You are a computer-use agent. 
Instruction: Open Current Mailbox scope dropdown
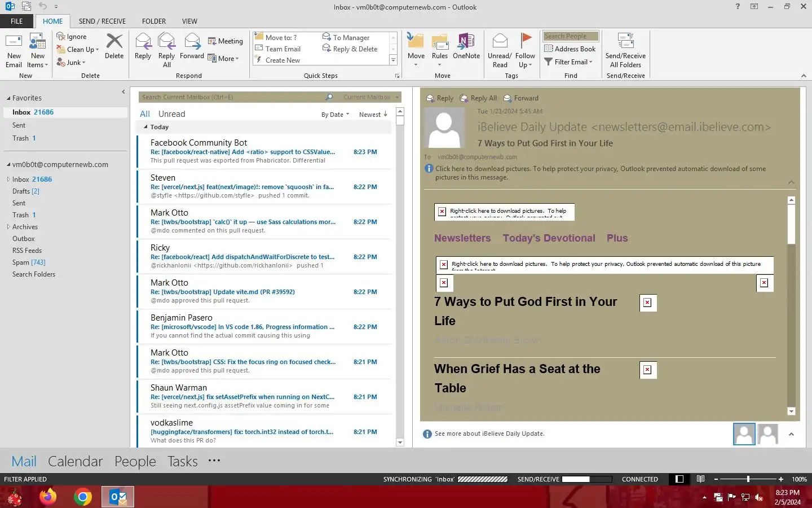tap(370, 97)
